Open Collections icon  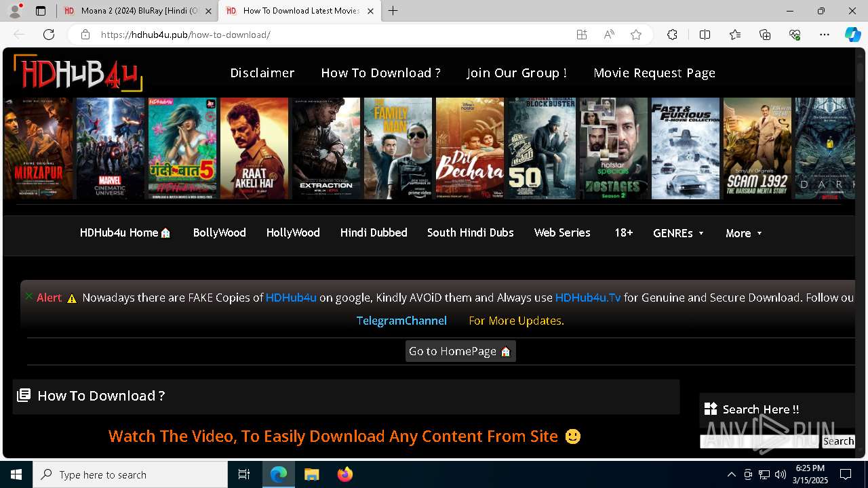(765, 35)
